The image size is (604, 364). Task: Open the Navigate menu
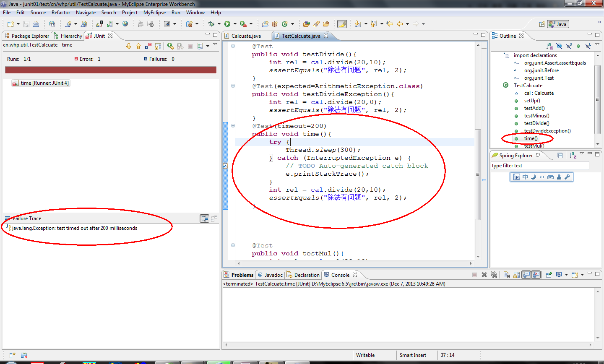86,13
